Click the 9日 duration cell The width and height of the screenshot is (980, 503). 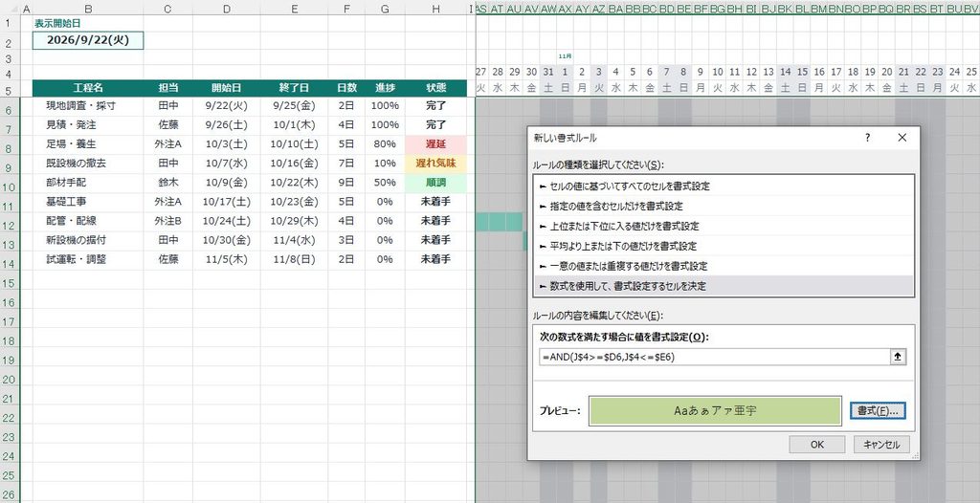pos(346,183)
